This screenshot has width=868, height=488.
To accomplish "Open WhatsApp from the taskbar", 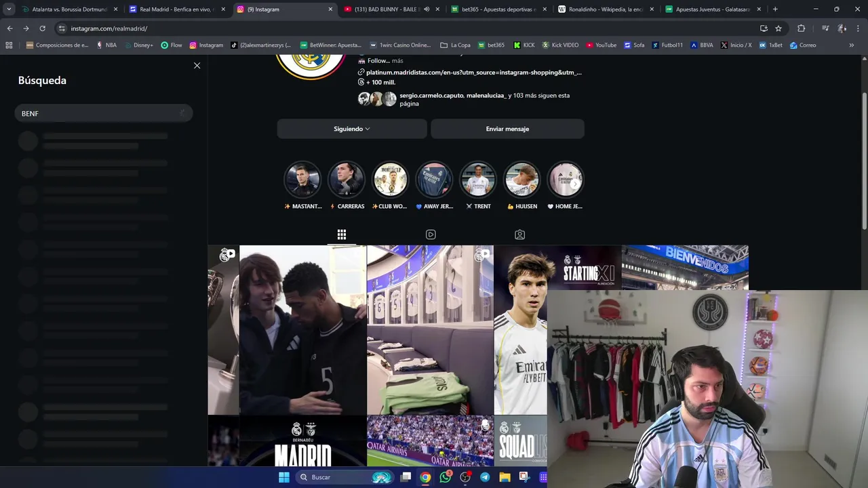I will 446,477.
